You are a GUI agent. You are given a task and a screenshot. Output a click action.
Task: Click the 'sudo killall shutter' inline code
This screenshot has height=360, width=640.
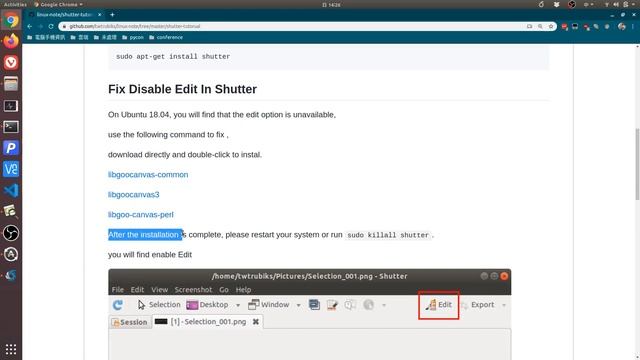pos(388,235)
